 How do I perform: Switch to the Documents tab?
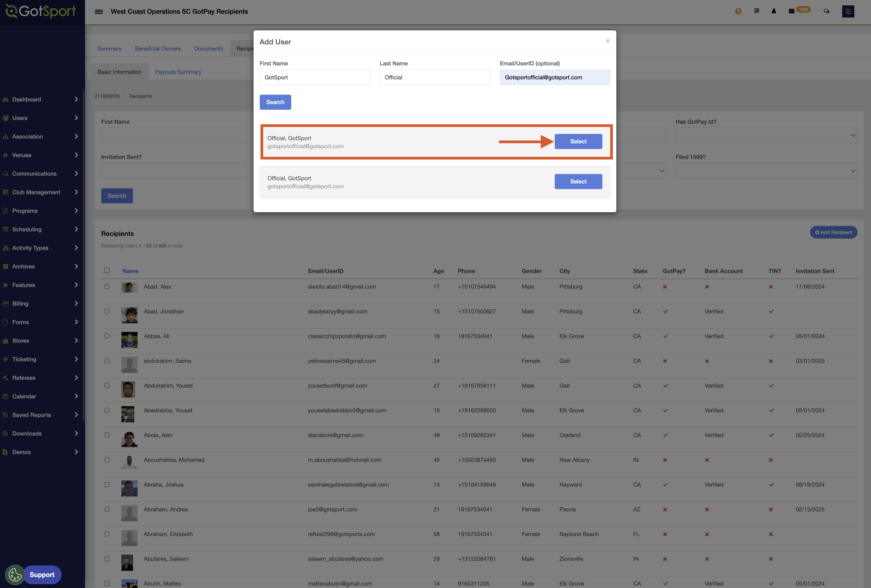(x=208, y=49)
